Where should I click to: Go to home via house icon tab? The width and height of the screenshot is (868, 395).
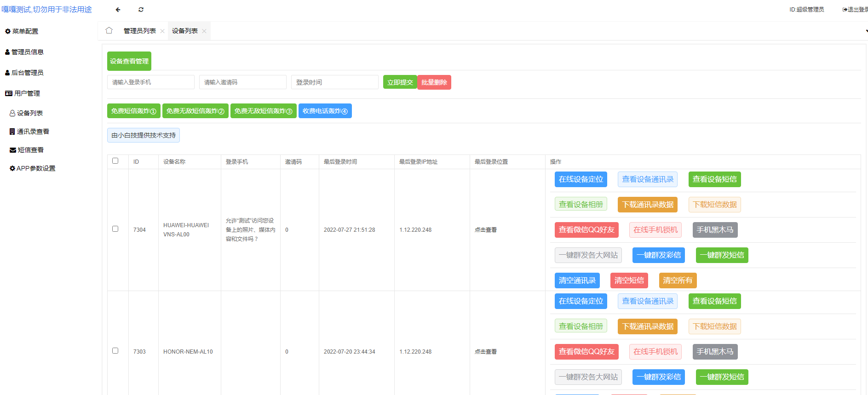click(109, 31)
